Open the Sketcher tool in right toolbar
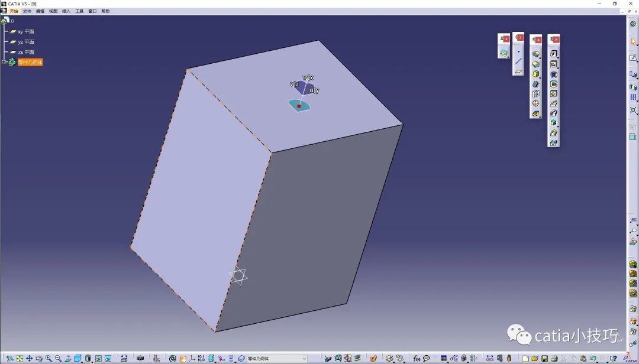 tap(632, 58)
